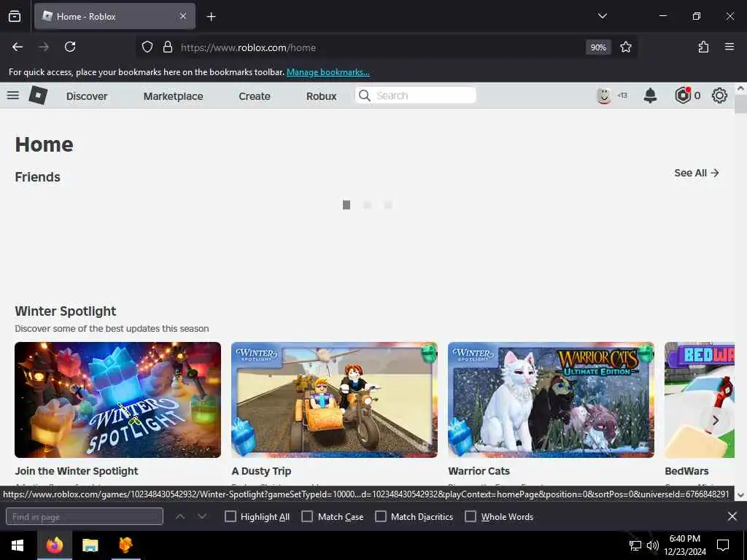747x560 pixels.
Task: Click page scrollbar up arrow
Action: coord(740,88)
